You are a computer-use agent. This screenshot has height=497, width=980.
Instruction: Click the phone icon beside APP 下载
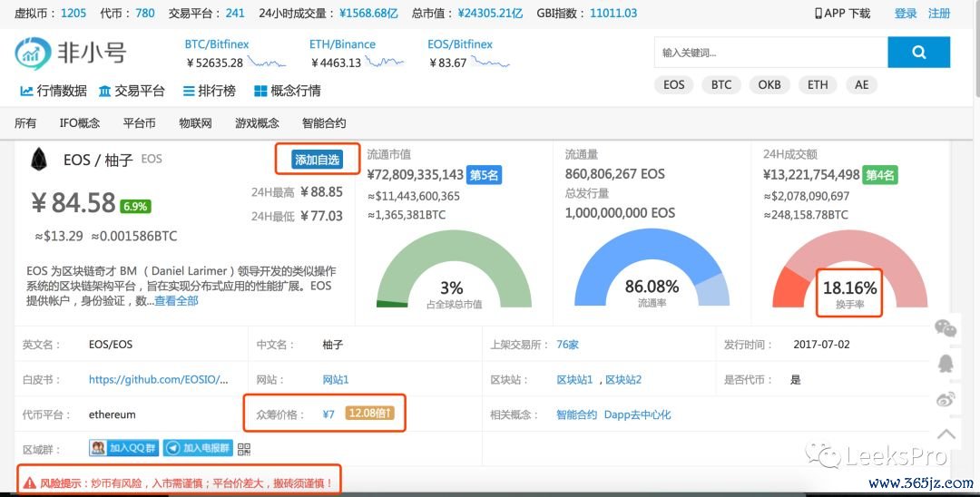[818, 13]
